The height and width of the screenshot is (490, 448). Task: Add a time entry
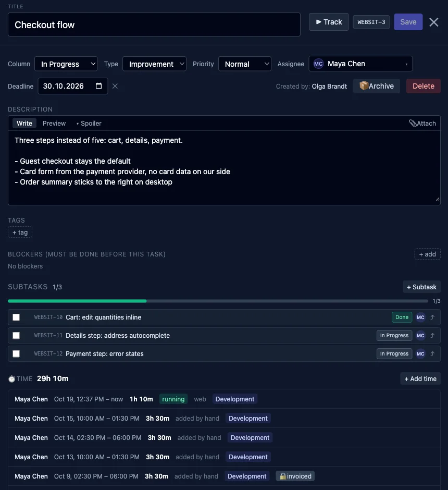[x=420, y=379]
